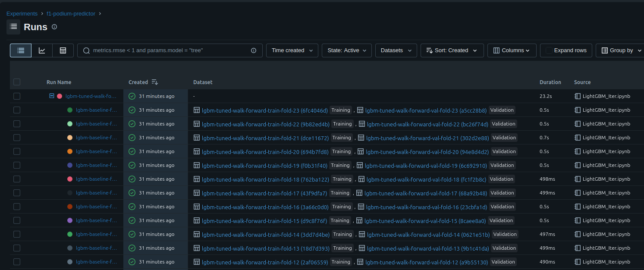Open the Datasets filter dropdown
This screenshot has width=644, height=270.
pos(396,50)
